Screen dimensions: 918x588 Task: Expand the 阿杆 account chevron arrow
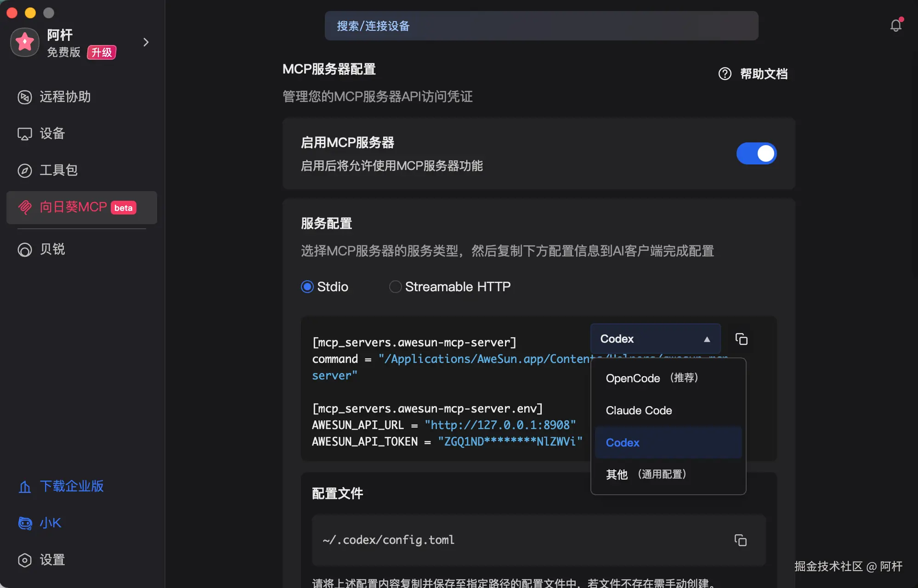[x=146, y=42]
